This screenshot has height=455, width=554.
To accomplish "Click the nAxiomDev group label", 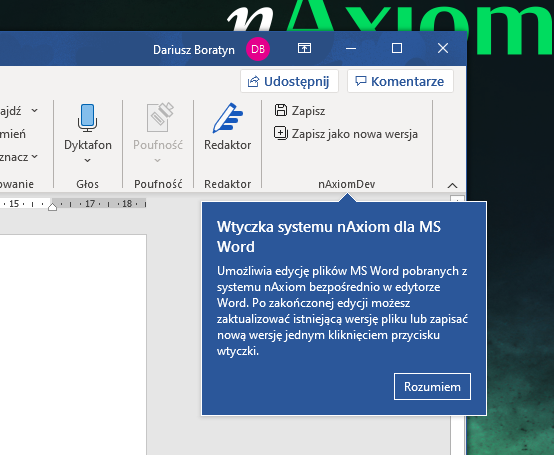I will (347, 184).
